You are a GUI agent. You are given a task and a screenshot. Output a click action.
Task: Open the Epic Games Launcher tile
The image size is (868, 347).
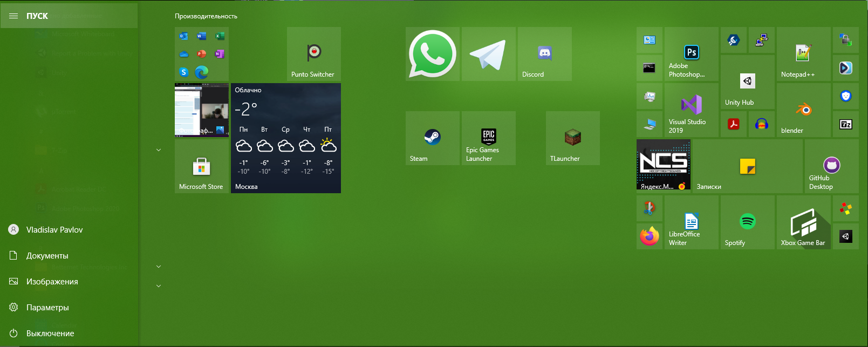(x=489, y=138)
